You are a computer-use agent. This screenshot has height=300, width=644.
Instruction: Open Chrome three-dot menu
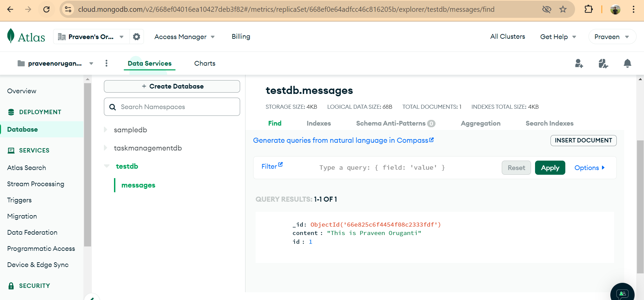634,9
